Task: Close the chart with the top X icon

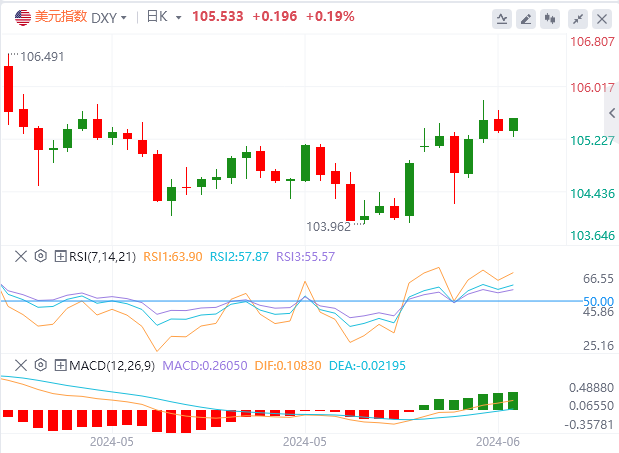Action: coord(602,19)
